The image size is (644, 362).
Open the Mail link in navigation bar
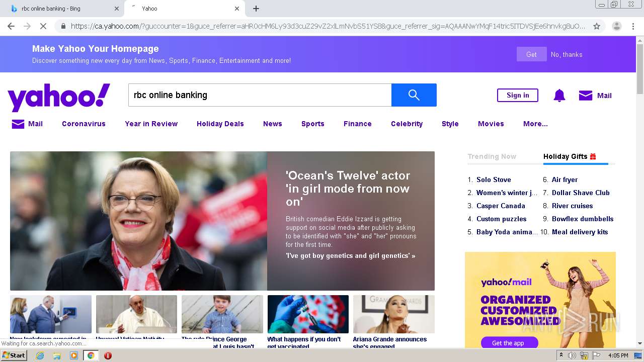click(x=27, y=124)
